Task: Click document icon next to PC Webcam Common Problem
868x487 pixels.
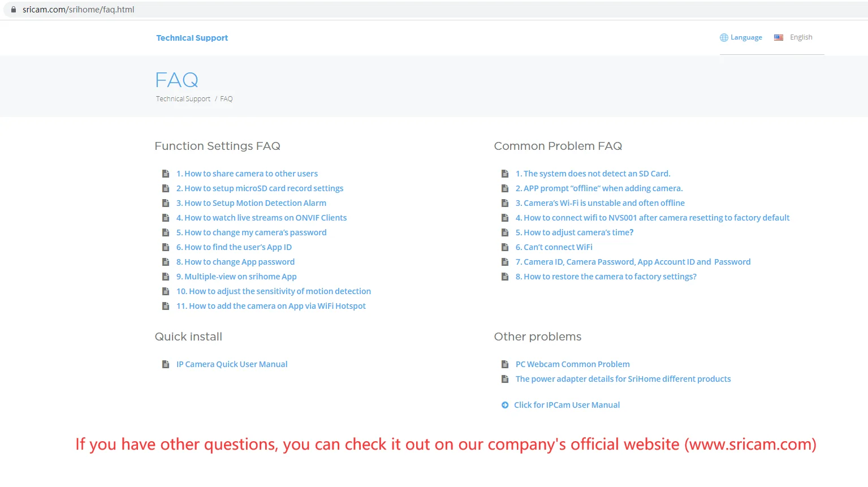Action: [505, 364]
